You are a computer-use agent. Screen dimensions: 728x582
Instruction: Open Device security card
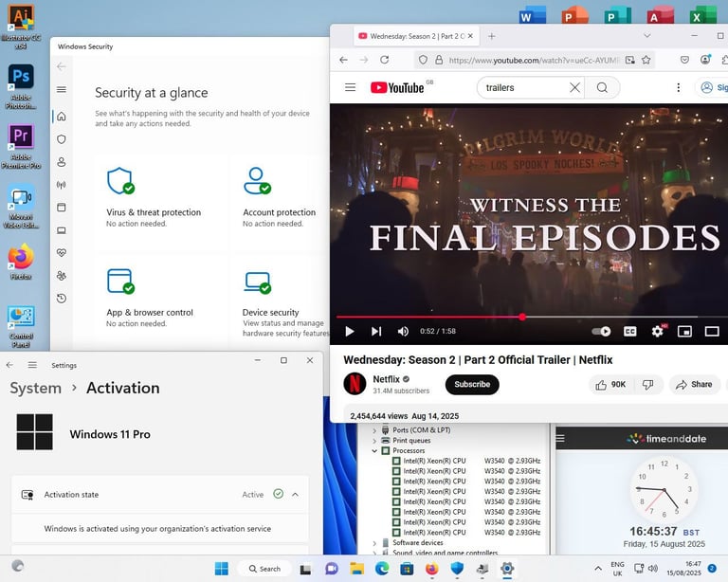coord(280,301)
